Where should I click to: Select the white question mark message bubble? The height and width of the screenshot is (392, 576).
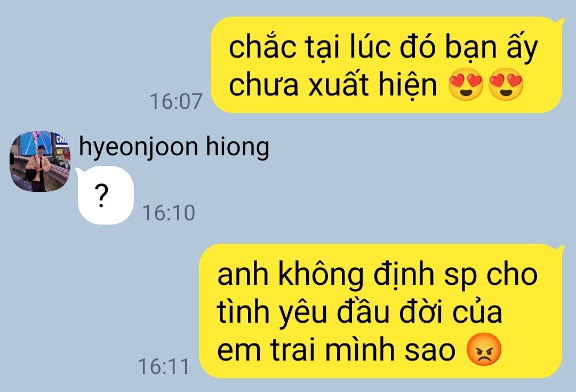[106, 195]
